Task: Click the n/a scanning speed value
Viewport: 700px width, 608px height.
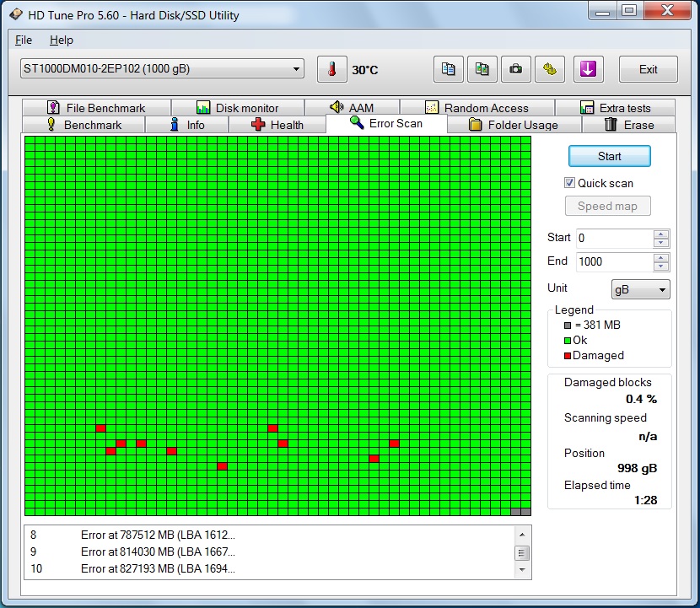Action: pyautogui.click(x=648, y=436)
